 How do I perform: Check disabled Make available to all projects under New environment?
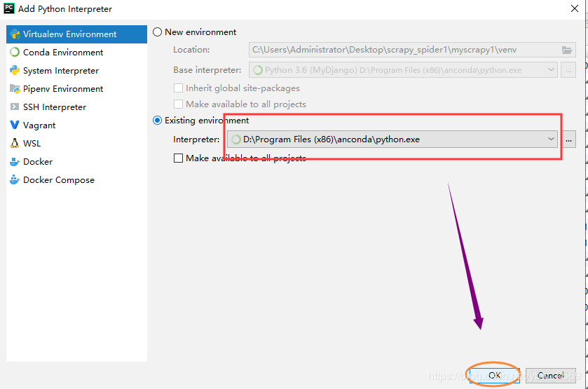click(x=179, y=104)
